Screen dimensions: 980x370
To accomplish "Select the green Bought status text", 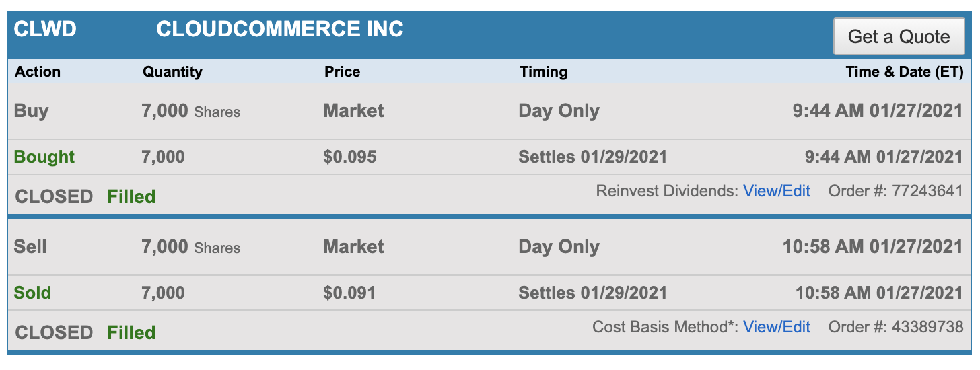I will 44,157.
